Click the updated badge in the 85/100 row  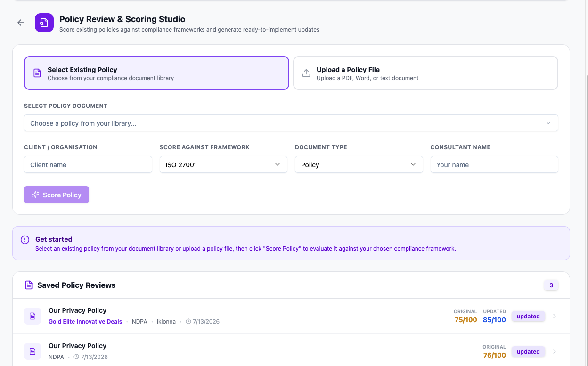click(528, 316)
